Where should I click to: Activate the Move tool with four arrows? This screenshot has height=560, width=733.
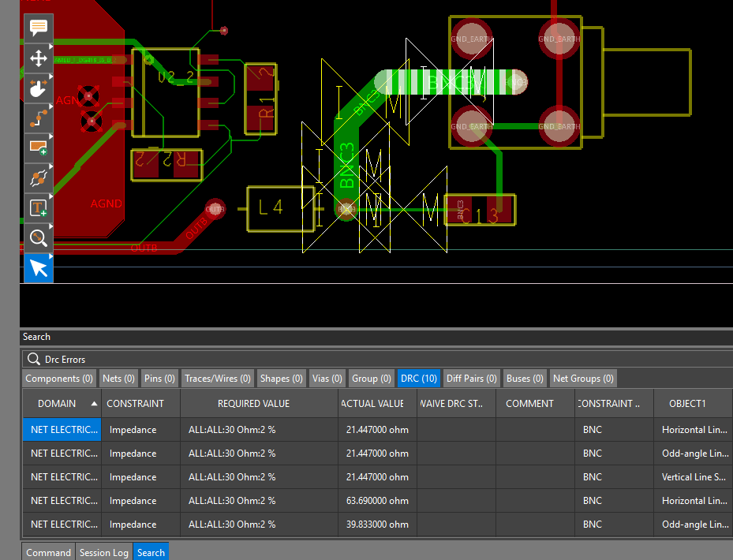coord(38,58)
